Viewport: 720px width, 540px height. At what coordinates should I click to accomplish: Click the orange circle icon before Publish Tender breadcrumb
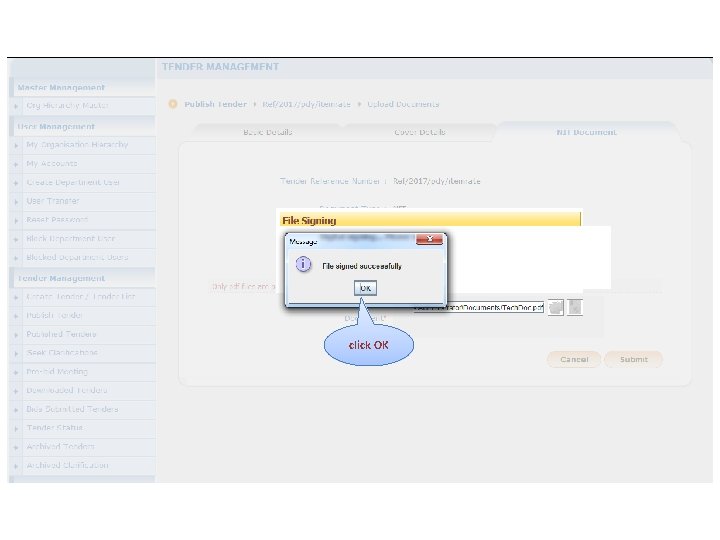[x=173, y=104]
